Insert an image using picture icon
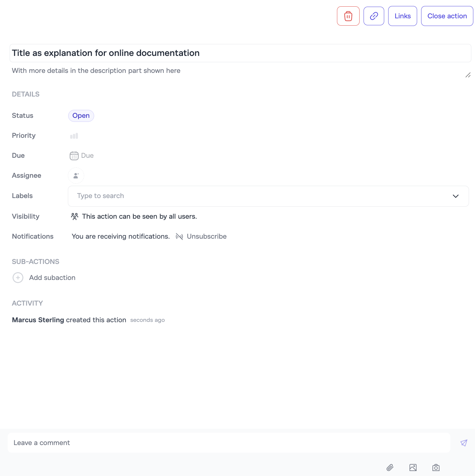 pos(413,468)
